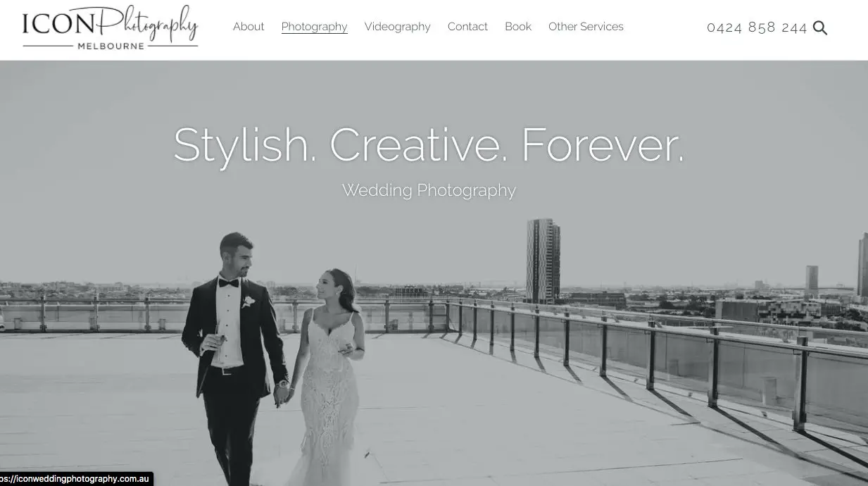Open the About menu item
The image size is (868, 486).
[249, 27]
